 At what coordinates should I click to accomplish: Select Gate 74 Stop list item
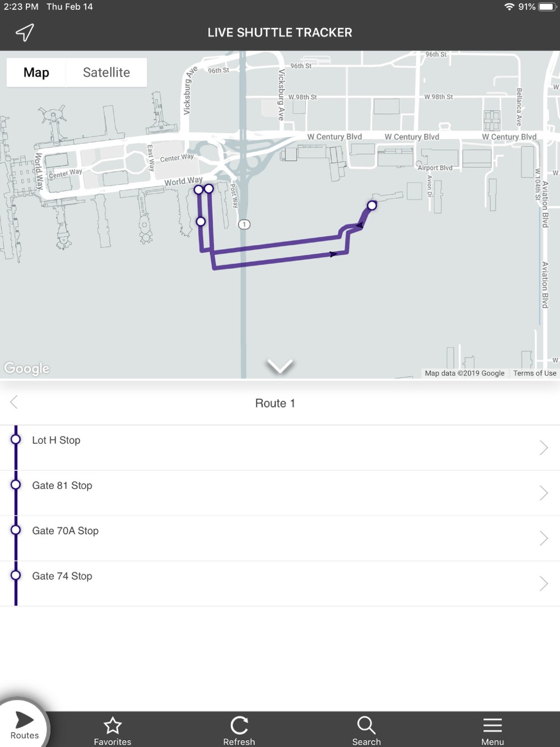coord(280,583)
